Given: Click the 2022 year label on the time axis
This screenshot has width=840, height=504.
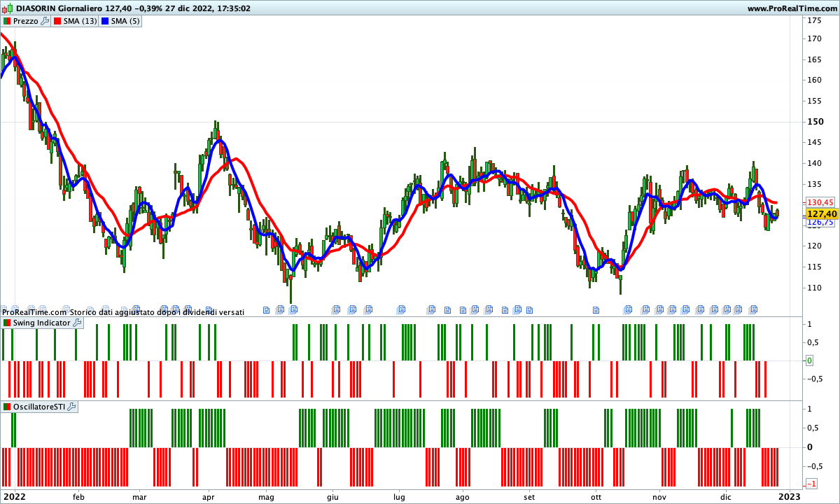Looking at the screenshot, I should 15,496.
